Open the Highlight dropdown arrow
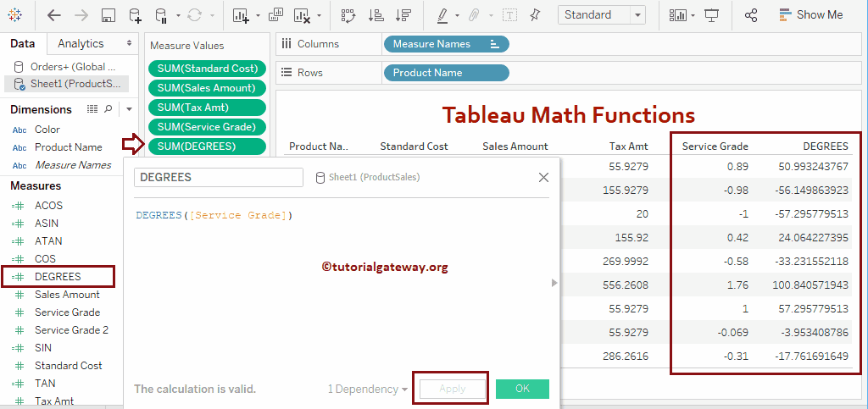This screenshot has height=409, width=868. (x=457, y=15)
